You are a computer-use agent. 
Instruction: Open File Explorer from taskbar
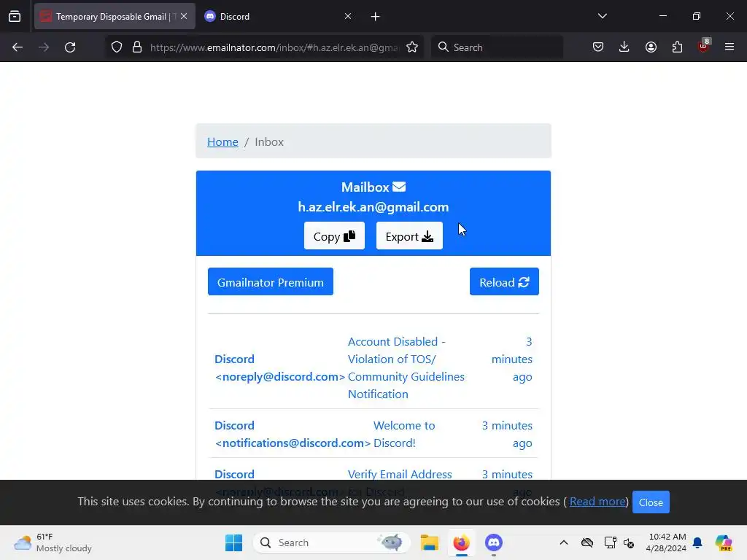(x=429, y=542)
